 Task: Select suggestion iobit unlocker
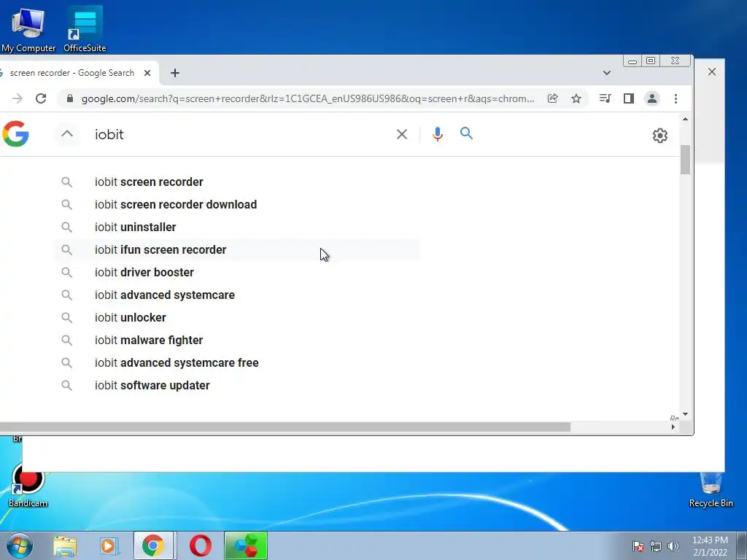click(x=237, y=318)
